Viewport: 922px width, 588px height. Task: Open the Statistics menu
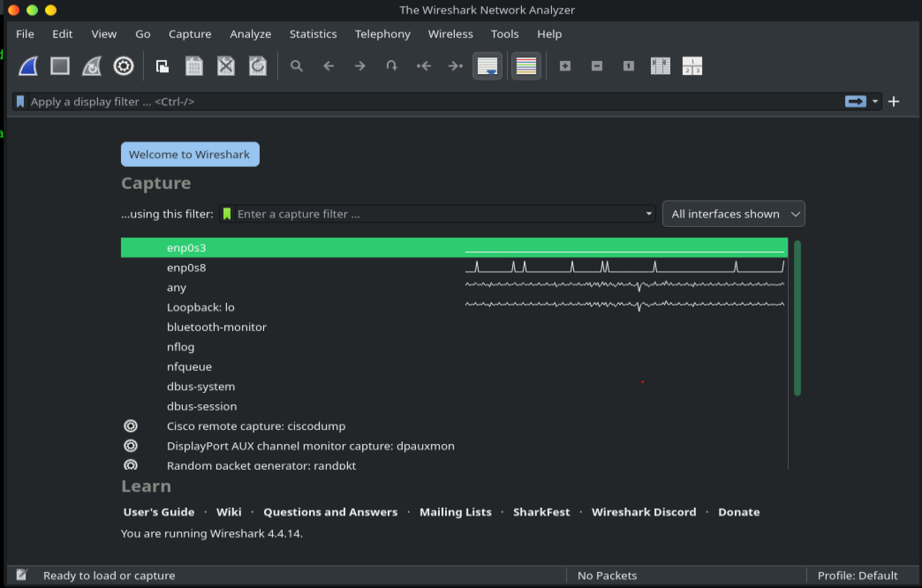click(x=313, y=34)
